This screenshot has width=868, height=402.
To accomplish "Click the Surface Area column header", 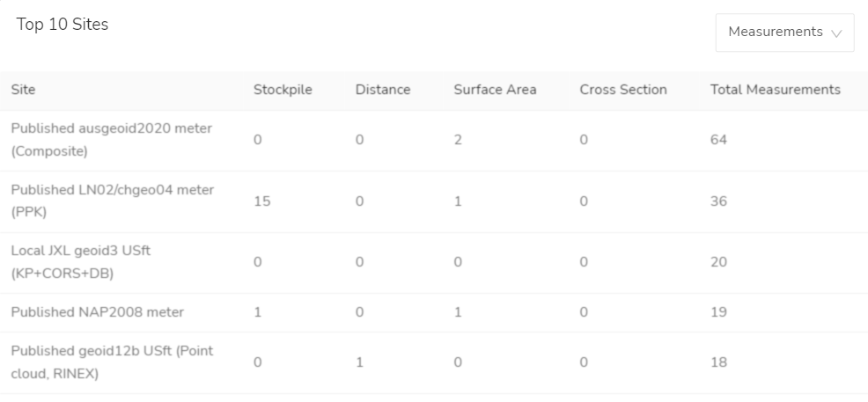I will (x=495, y=90).
